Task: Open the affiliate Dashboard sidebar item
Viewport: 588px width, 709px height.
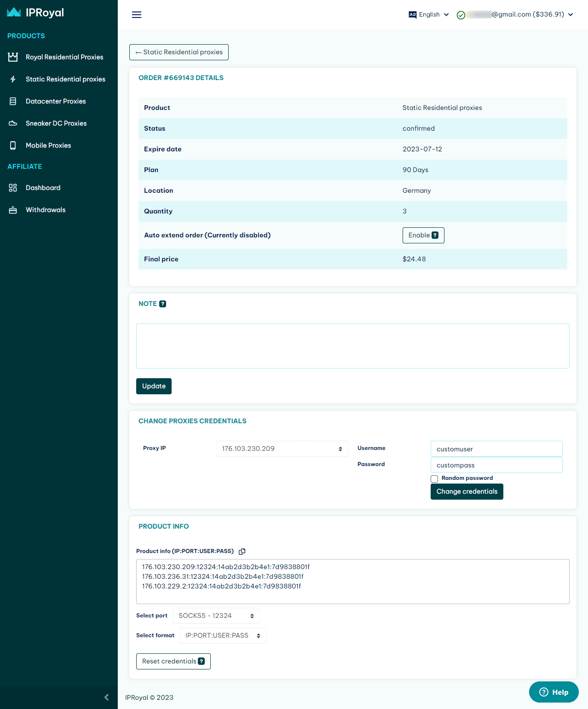Action: pyautogui.click(x=59, y=188)
